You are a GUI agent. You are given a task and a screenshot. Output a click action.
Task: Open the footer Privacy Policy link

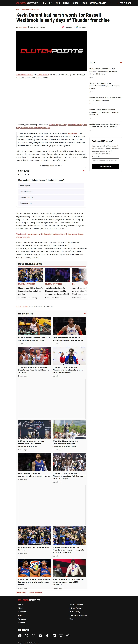(x=75, y=608)
